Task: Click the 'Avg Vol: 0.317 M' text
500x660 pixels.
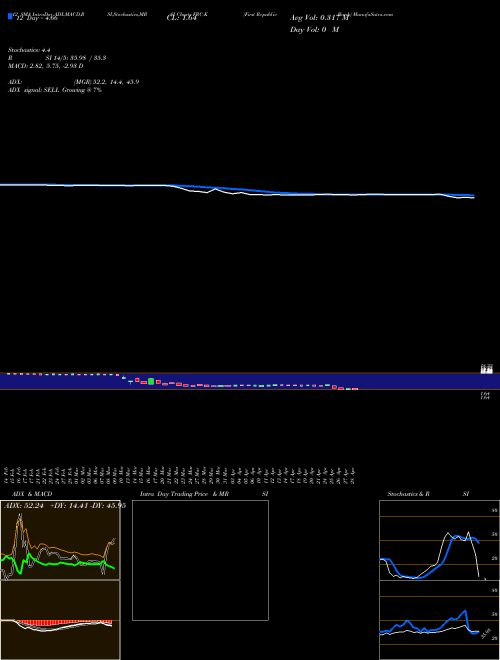Action: tap(319, 18)
